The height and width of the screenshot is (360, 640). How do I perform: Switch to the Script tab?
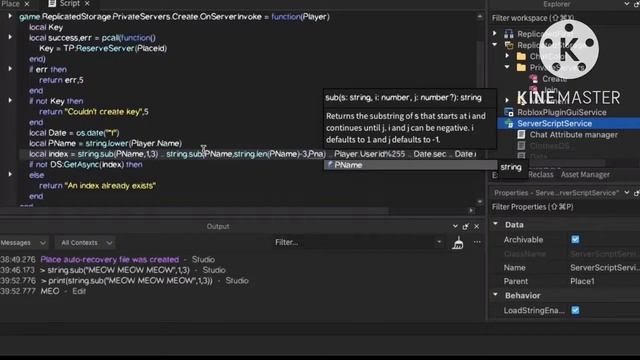[x=64, y=4]
